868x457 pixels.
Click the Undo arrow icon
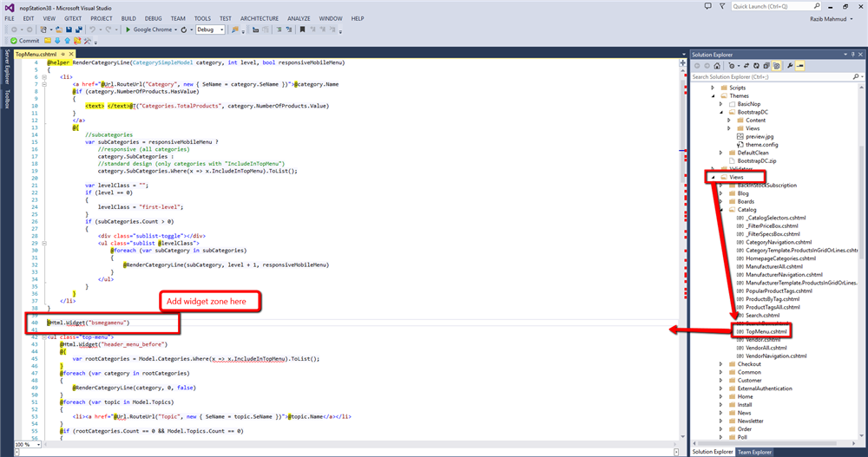click(x=93, y=29)
